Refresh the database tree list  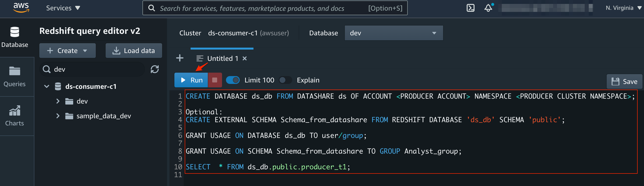[154, 69]
